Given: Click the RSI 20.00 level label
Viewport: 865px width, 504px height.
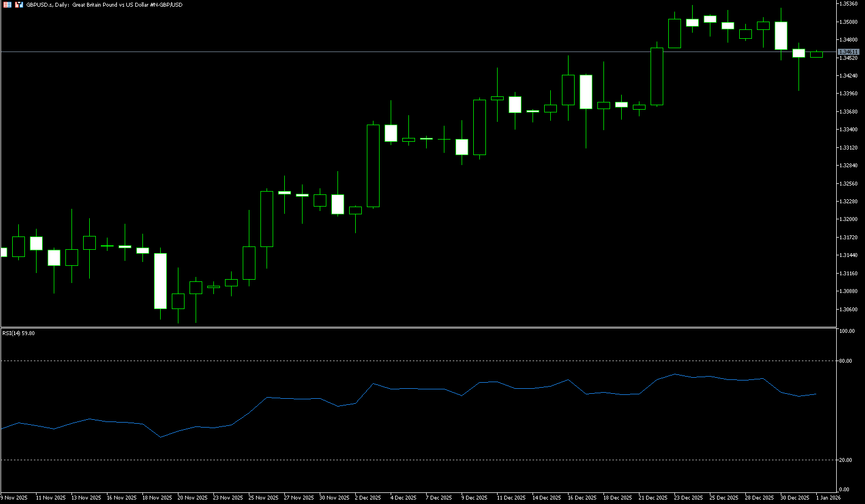Looking at the screenshot, I should [846, 460].
